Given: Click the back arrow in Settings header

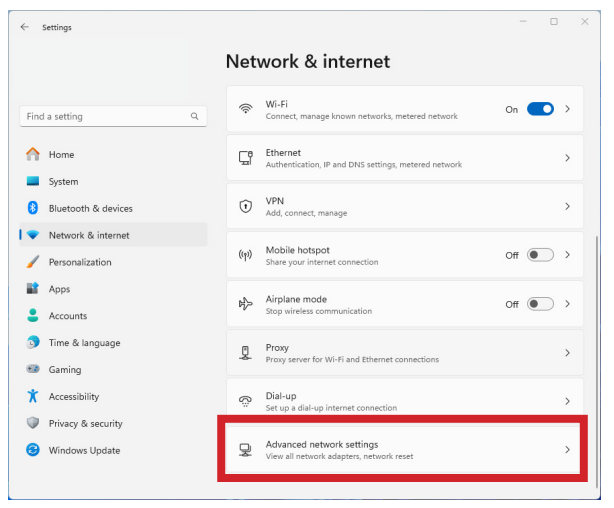Looking at the screenshot, I should click(x=25, y=27).
